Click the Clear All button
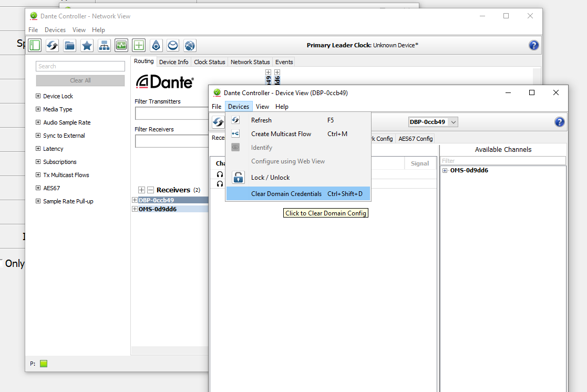Screen dimensions: 587x392 80,80
